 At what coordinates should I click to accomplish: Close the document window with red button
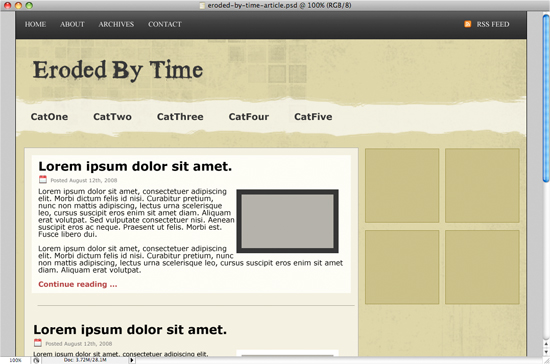tap(7, 5)
